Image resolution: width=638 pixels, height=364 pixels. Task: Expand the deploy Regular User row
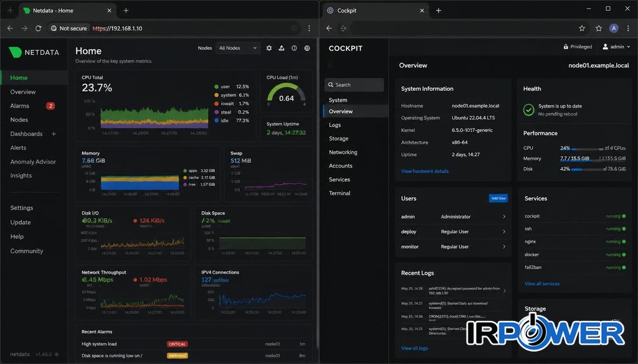(453, 231)
